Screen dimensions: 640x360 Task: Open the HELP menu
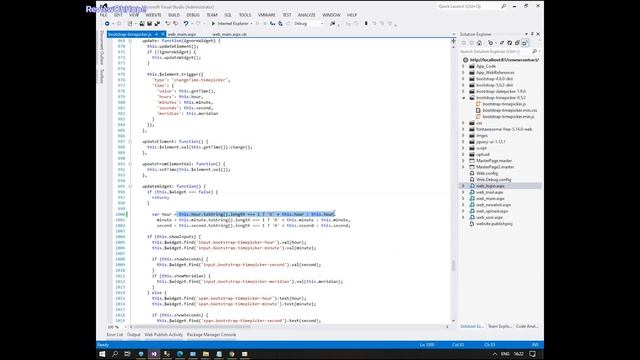(x=352, y=15)
